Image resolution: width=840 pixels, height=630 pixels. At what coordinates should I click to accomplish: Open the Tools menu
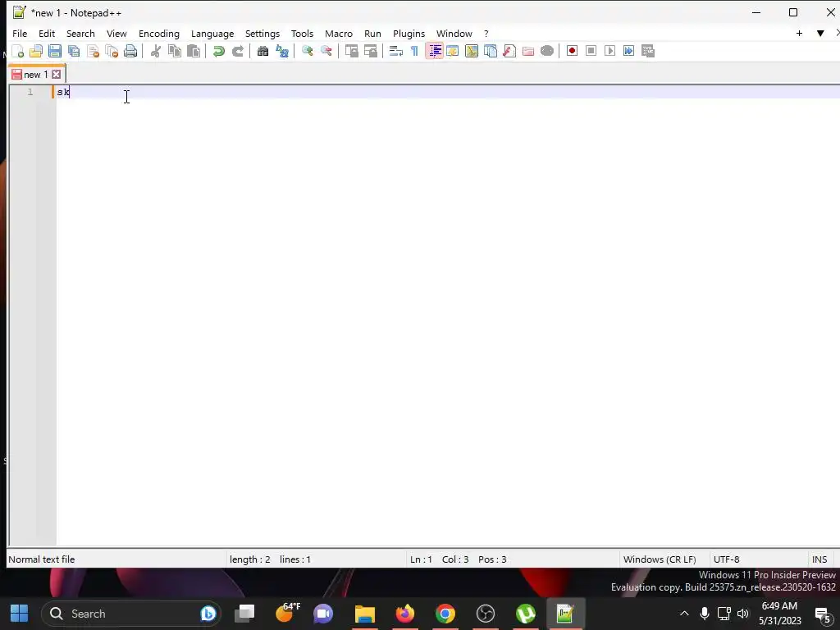[302, 33]
